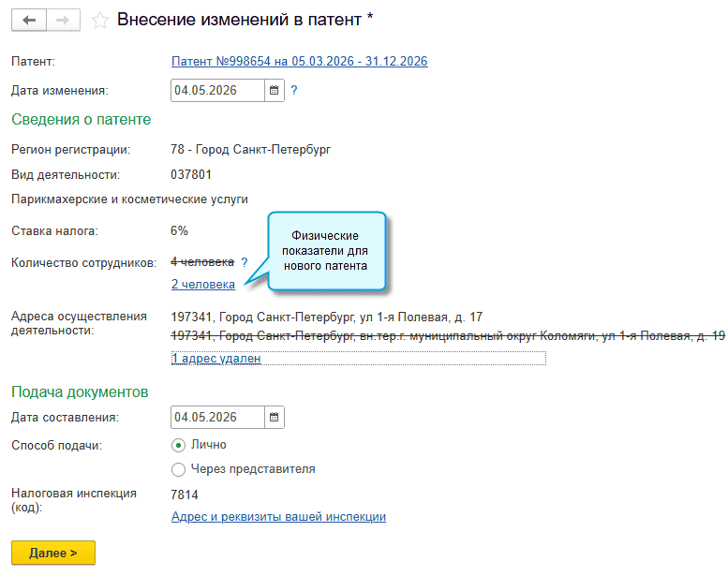Click the crossed-out address ending д. 19
This screenshot has width=728, height=576.
[x=448, y=335]
